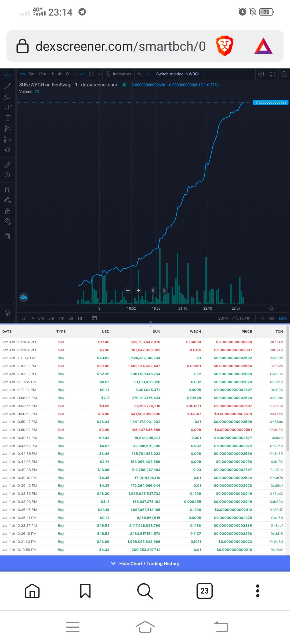This screenshot has height=644, width=290.
Task: Open transaction link 0x734d
Action: click(x=276, y=342)
